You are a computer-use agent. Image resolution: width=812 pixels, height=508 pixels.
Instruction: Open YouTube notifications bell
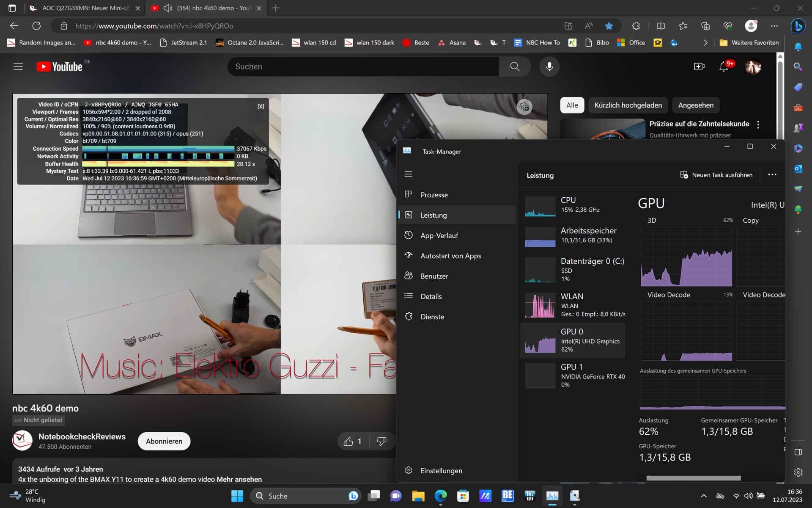[x=724, y=66]
